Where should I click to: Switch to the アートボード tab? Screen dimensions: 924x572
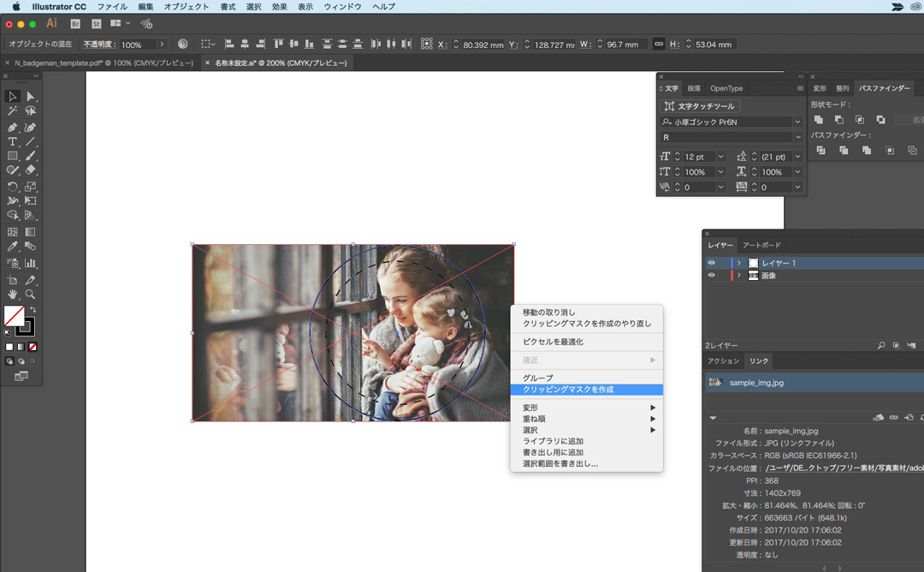click(x=761, y=245)
